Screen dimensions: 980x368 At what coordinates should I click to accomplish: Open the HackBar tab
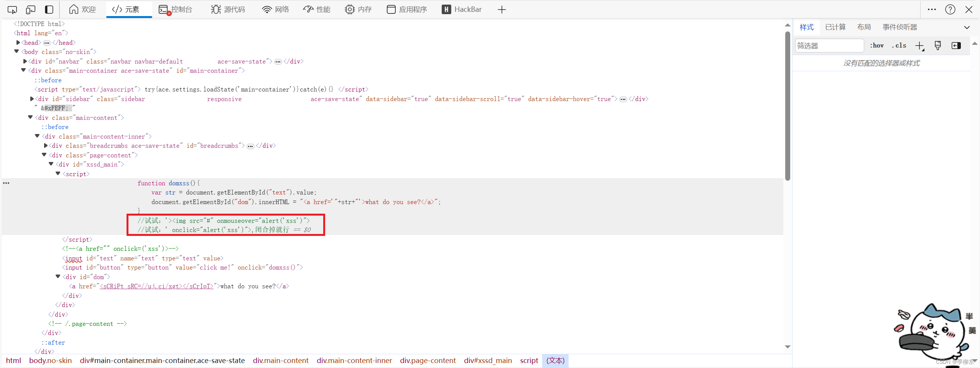pyautogui.click(x=462, y=10)
